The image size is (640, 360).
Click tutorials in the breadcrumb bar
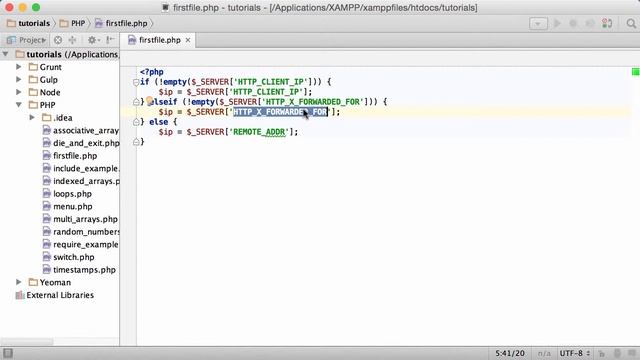[29, 23]
